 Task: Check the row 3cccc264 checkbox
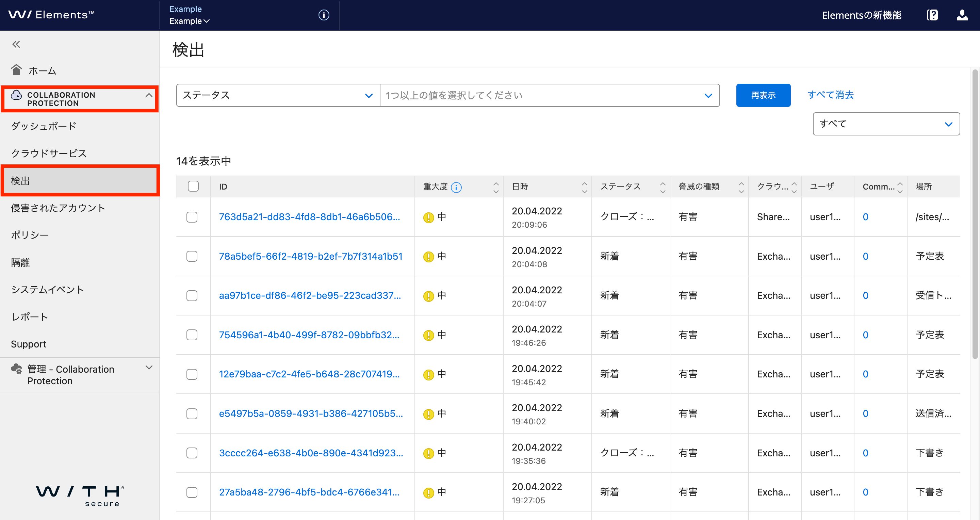tap(192, 453)
